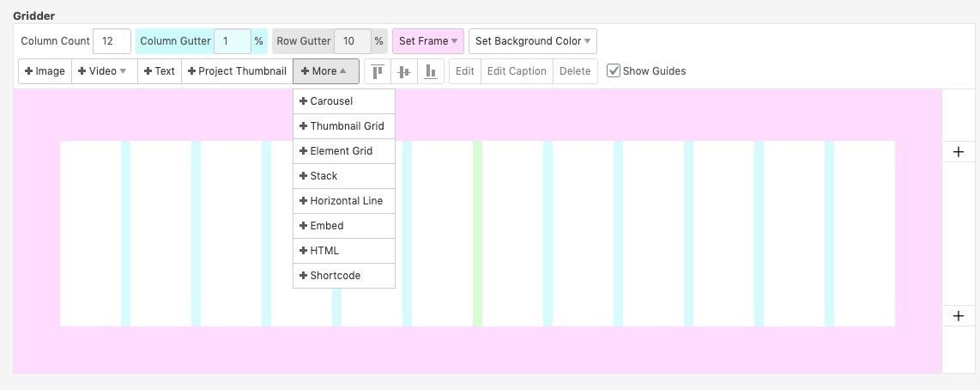Collapse the More menu
This screenshot has height=390, width=980.
(x=325, y=71)
